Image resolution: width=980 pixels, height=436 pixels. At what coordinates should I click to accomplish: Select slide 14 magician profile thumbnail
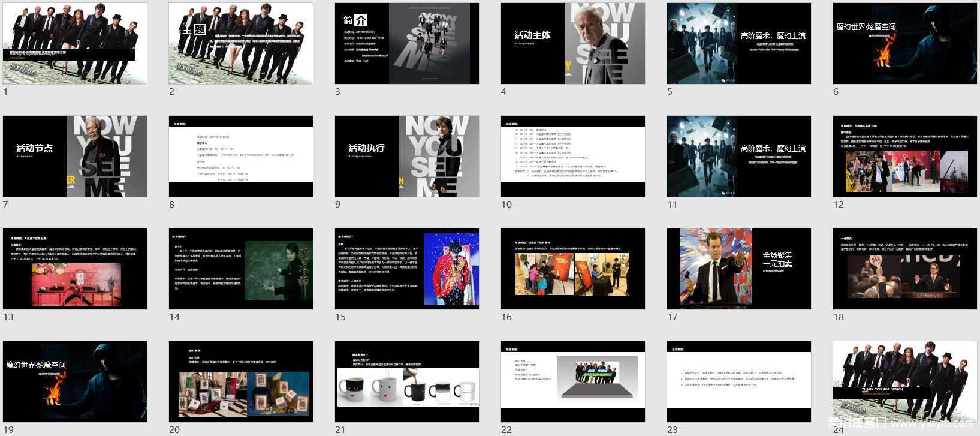click(x=241, y=269)
